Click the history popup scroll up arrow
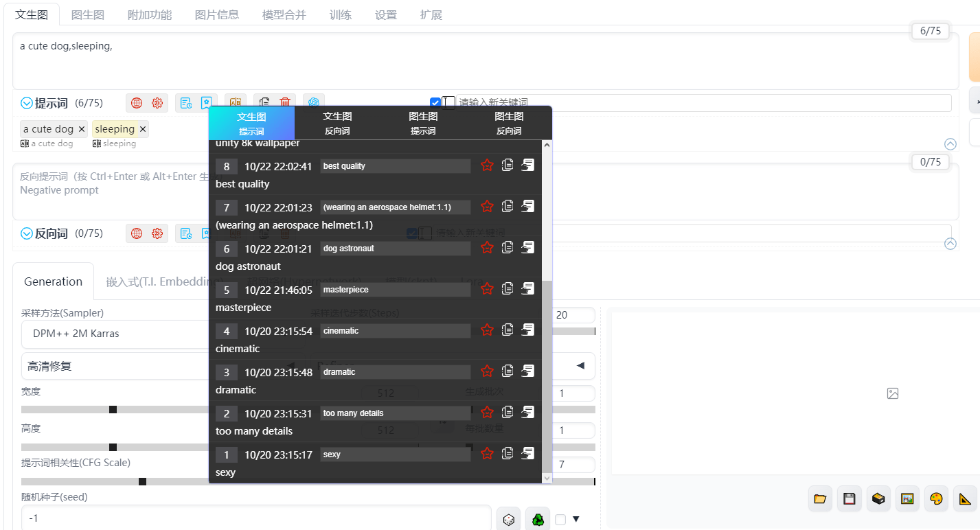This screenshot has height=530, width=980. [547, 145]
